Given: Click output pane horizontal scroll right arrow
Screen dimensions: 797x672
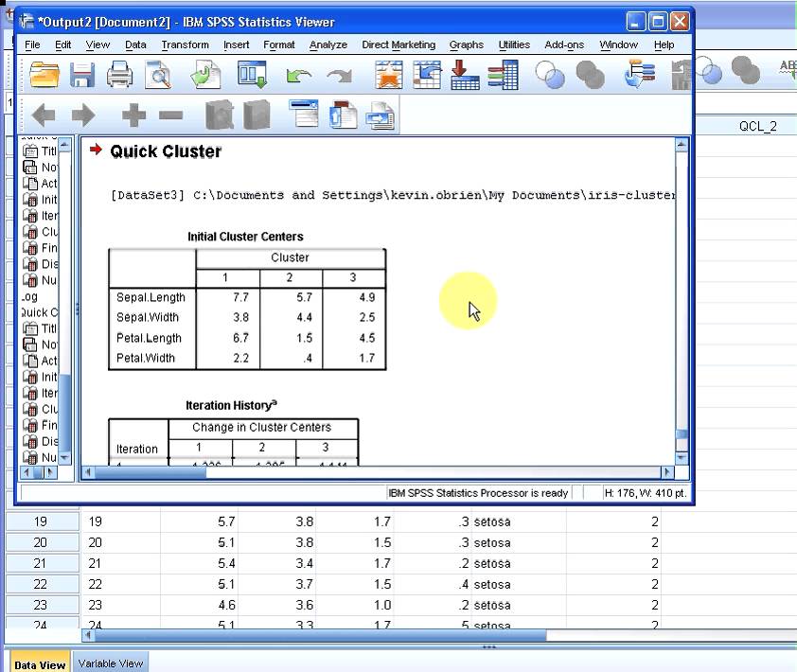Looking at the screenshot, I should (667, 472).
